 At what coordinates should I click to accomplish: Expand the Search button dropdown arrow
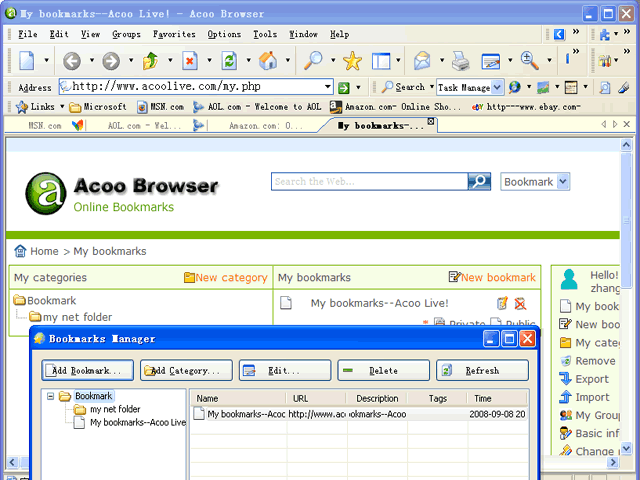click(431, 87)
